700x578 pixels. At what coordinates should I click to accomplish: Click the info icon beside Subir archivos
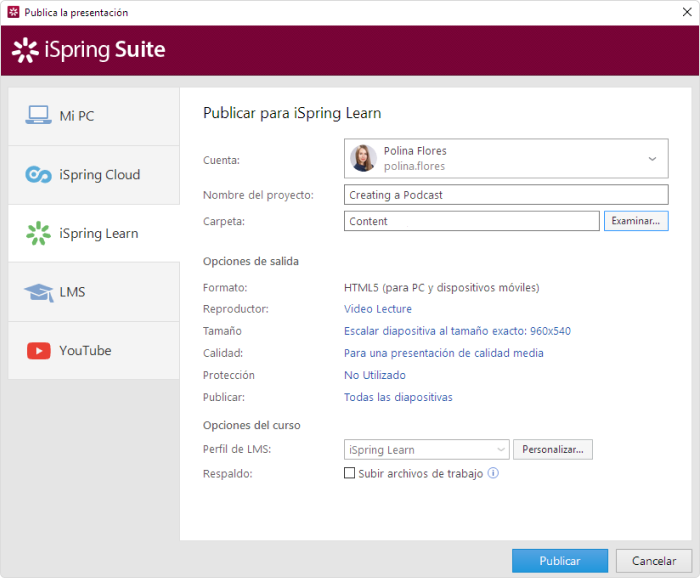(493, 473)
